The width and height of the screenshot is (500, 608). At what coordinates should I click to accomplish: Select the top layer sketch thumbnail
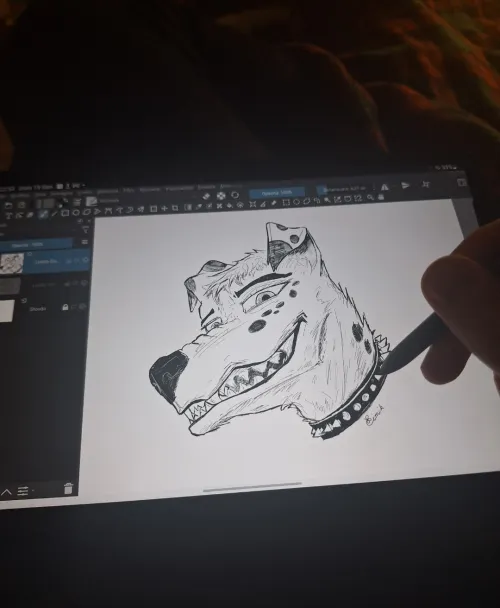pyautogui.click(x=11, y=264)
